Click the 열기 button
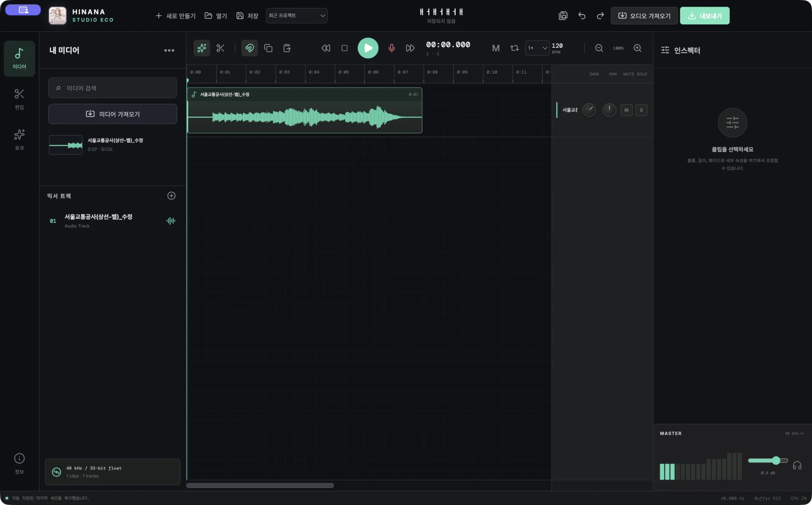The width and height of the screenshot is (812, 505). point(216,16)
